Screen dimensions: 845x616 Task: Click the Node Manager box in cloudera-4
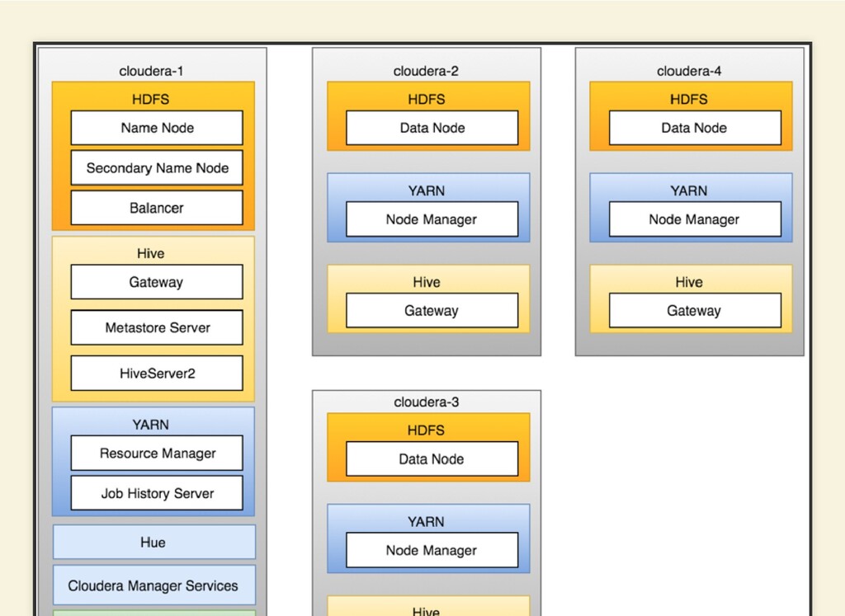click(695, 219)
